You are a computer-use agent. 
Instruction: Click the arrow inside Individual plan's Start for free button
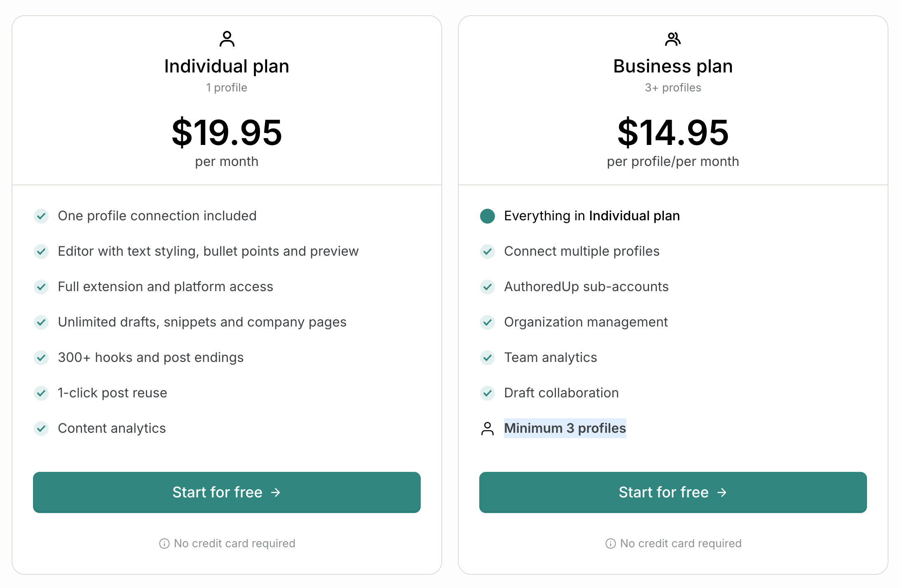[x=275, y=492]
